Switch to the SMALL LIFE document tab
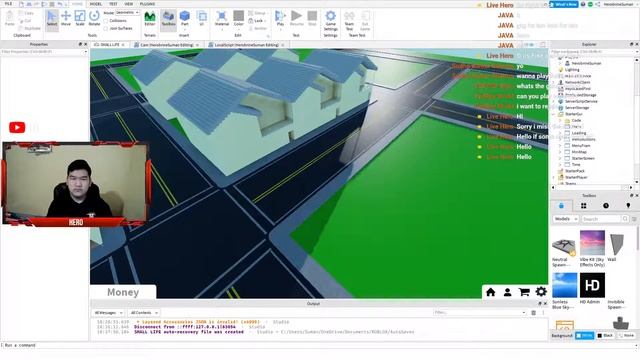Viewport: 640px width, 360px height. point(109,44)
